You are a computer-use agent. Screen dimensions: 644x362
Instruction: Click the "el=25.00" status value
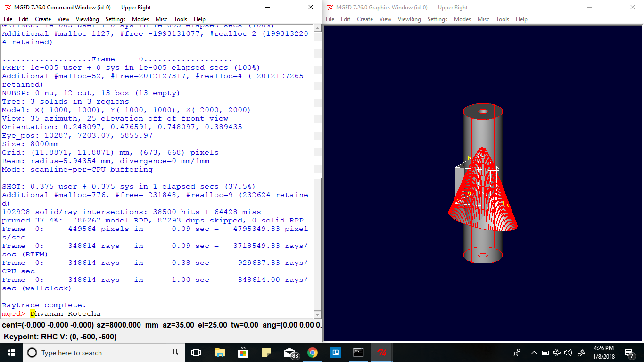tap(212, 325)
